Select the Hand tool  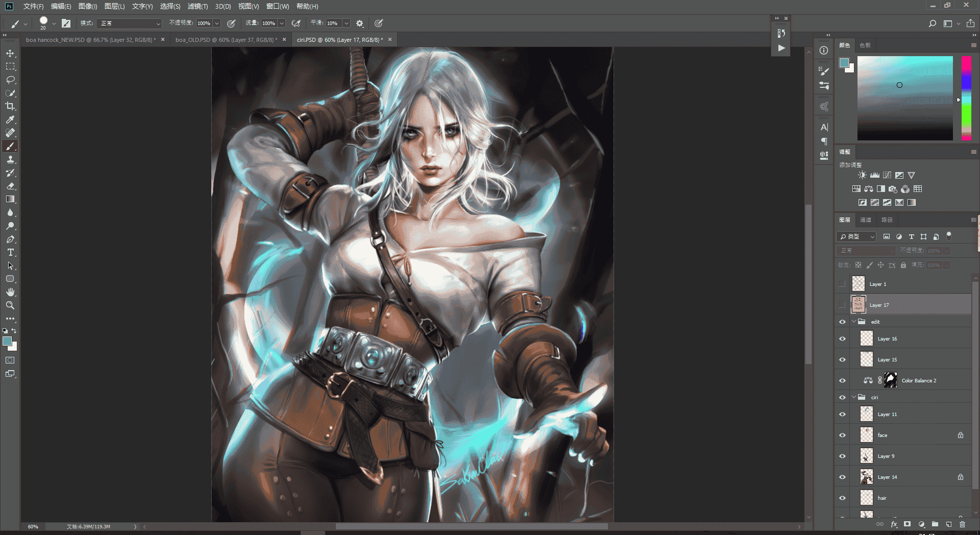[x=10, y=292]
